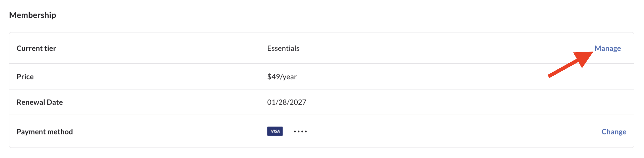Viewport: 644px width, 158px height.
Task: Click the Visa card logo
Action: pos(275,131)
